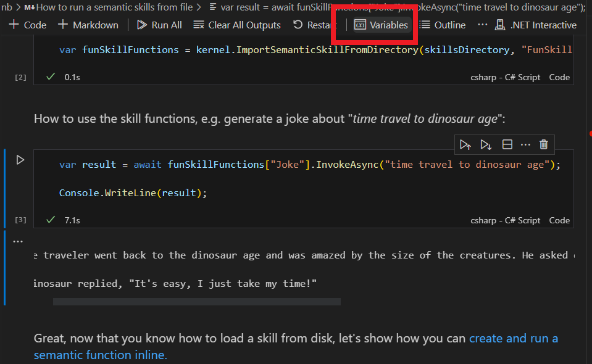Click execution count [2] label
The height and width of the screenshot is (364, 592).
[x=20, y=77]
